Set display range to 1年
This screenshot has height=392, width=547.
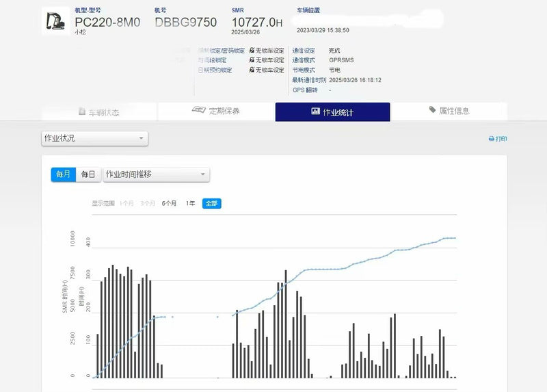[x=190, y=203]
